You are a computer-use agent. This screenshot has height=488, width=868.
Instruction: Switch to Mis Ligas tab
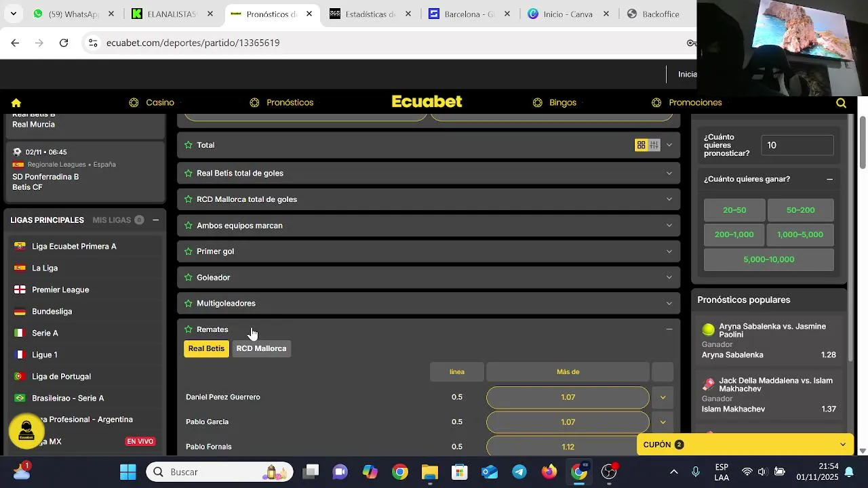coord(118,220)
